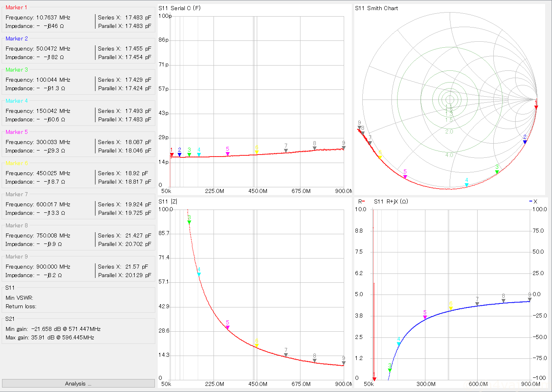Click the 'Min VSWR:' label
552x392 pixels.
[19, 298]
